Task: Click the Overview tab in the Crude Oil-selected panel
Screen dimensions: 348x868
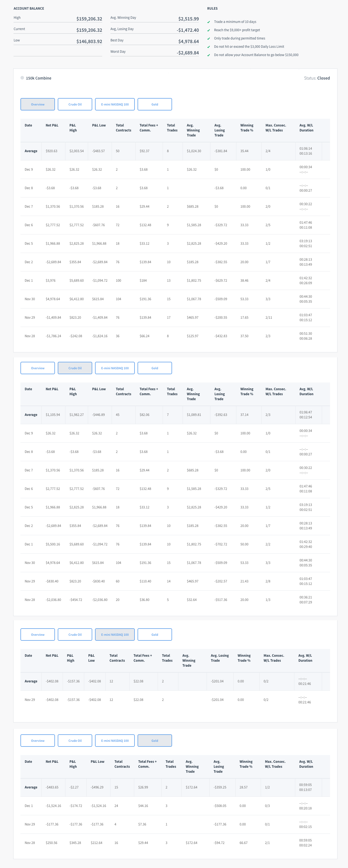Action: [37, 368]
